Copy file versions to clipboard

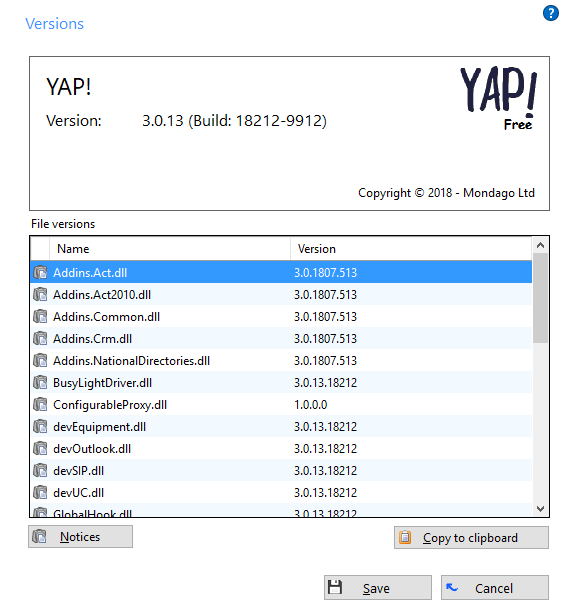tap(471, 538)
